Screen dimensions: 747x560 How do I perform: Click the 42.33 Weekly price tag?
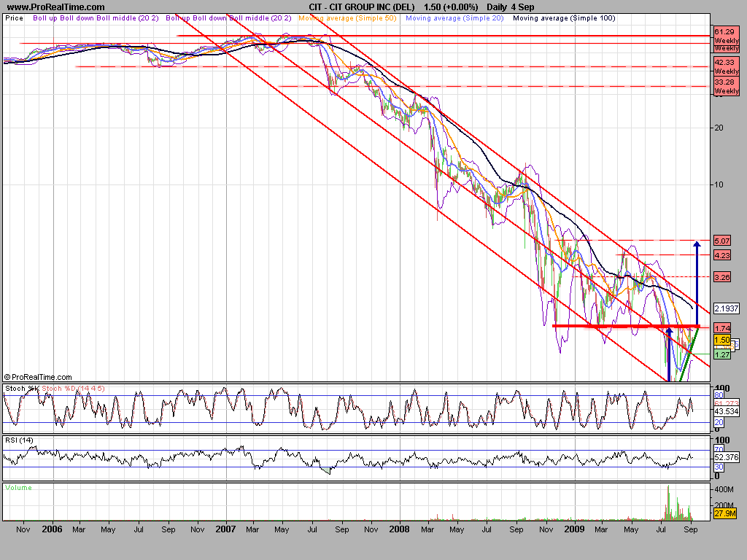point(726,66)
